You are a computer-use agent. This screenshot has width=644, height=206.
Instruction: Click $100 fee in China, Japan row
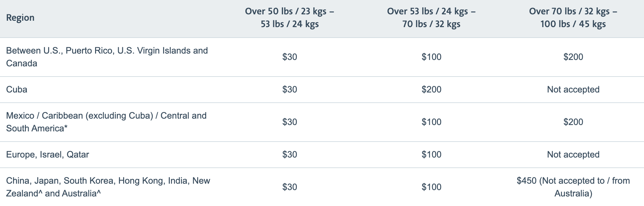coord(431,187)
